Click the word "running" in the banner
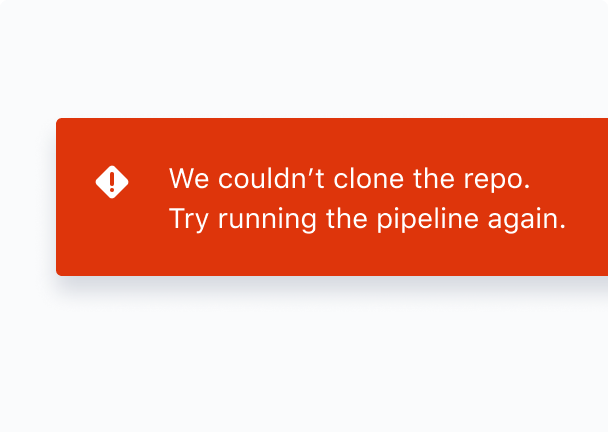 point(267,220)
